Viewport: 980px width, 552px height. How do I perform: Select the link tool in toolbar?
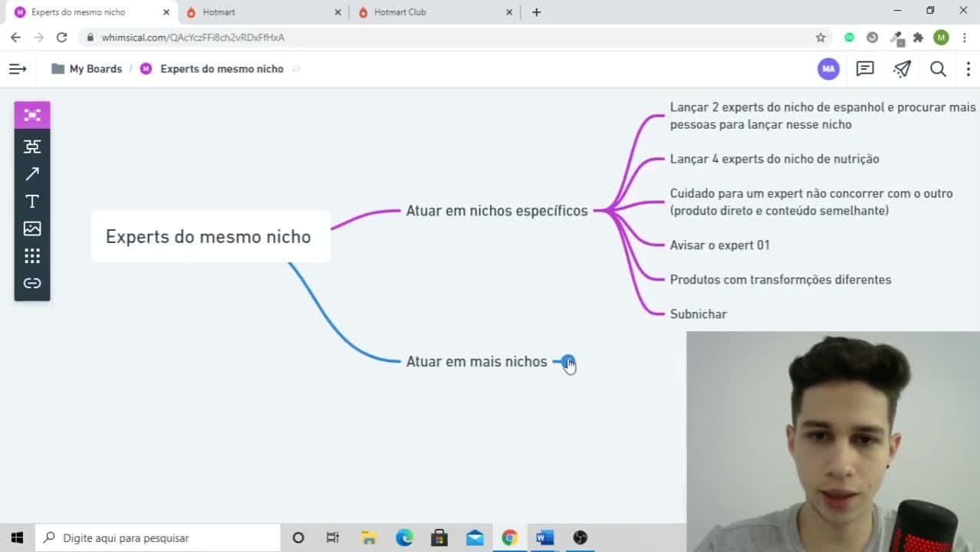32,283
